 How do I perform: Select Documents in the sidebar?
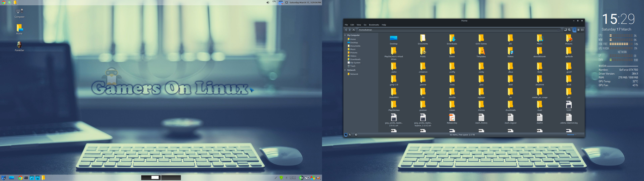354,46
